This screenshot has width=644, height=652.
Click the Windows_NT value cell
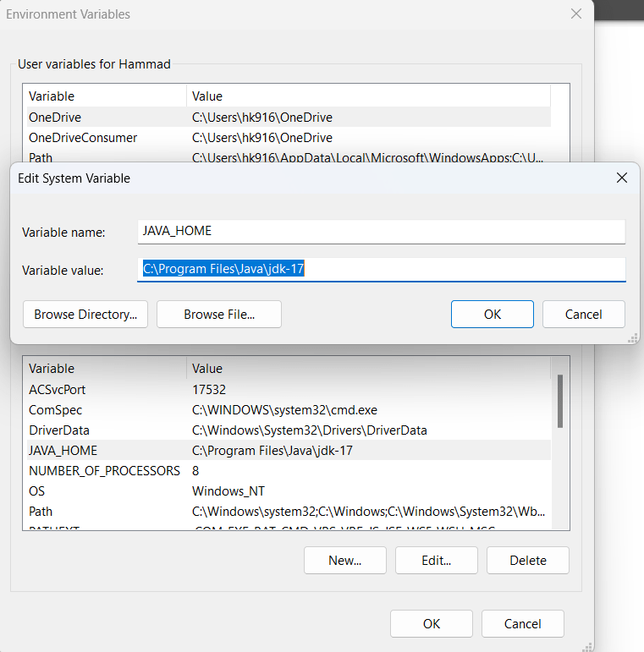coord(228,491)
